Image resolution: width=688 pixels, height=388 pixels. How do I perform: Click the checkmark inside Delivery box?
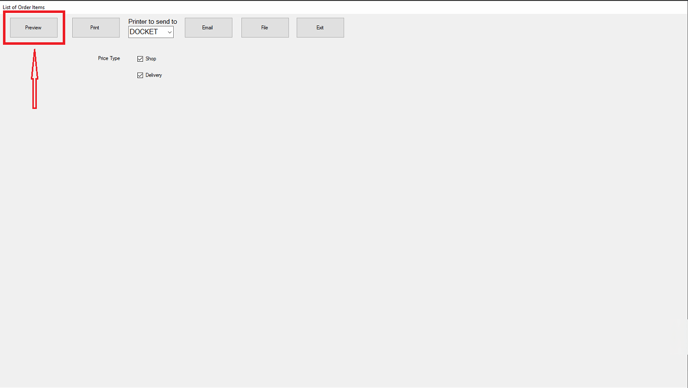140,75
